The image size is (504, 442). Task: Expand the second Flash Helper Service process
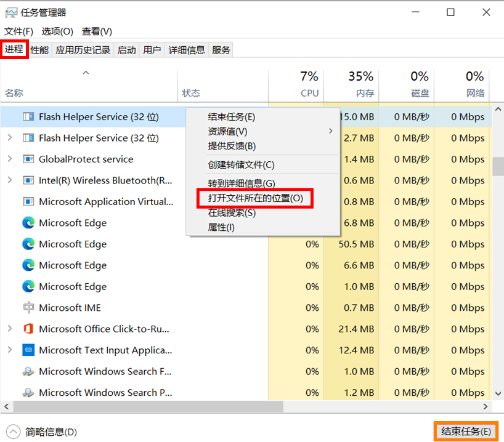pos(10,138)
